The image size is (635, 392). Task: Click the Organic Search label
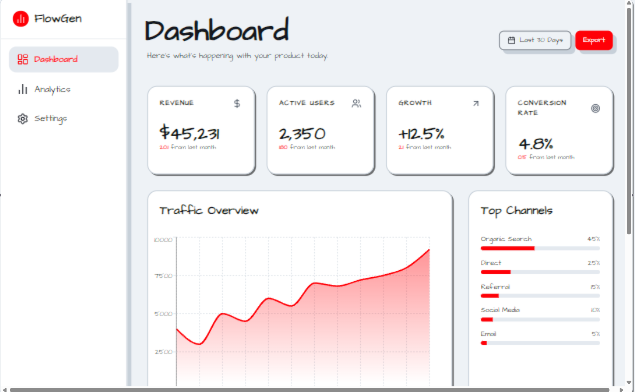(x=506, y=239)
